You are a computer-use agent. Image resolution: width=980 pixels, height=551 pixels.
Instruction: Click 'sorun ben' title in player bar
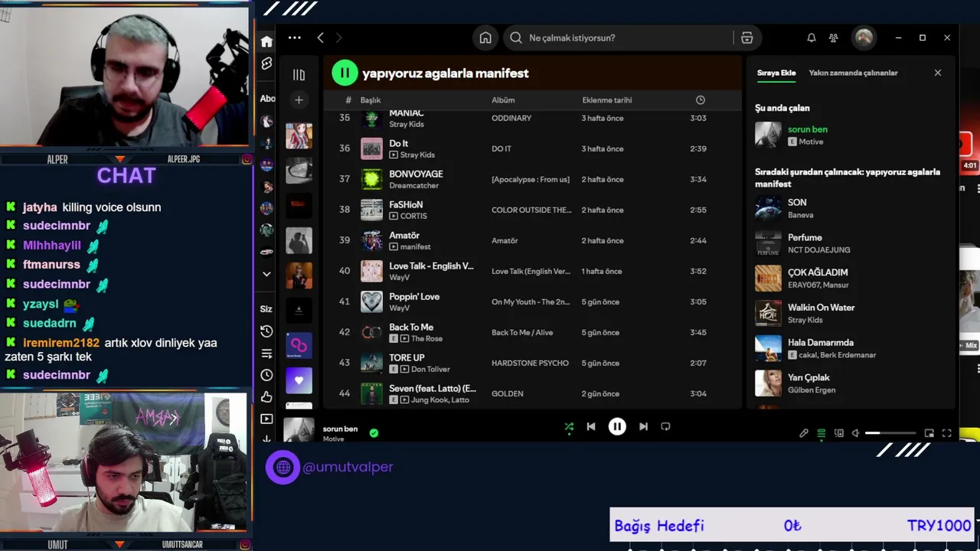coord(340,429)
